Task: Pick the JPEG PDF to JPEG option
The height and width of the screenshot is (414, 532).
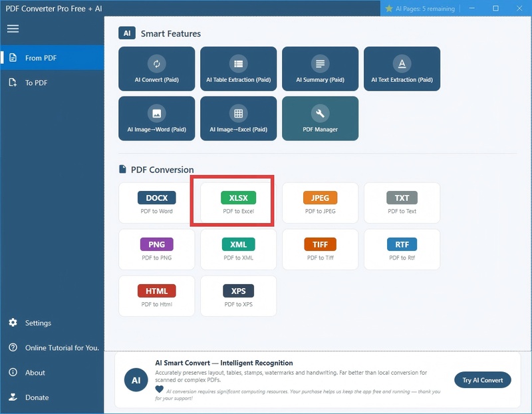Action: tap(320, 203)
